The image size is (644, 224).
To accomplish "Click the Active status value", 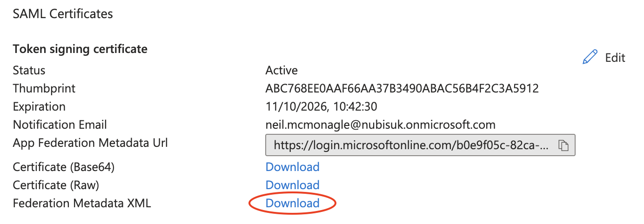I will pos(282,70).
